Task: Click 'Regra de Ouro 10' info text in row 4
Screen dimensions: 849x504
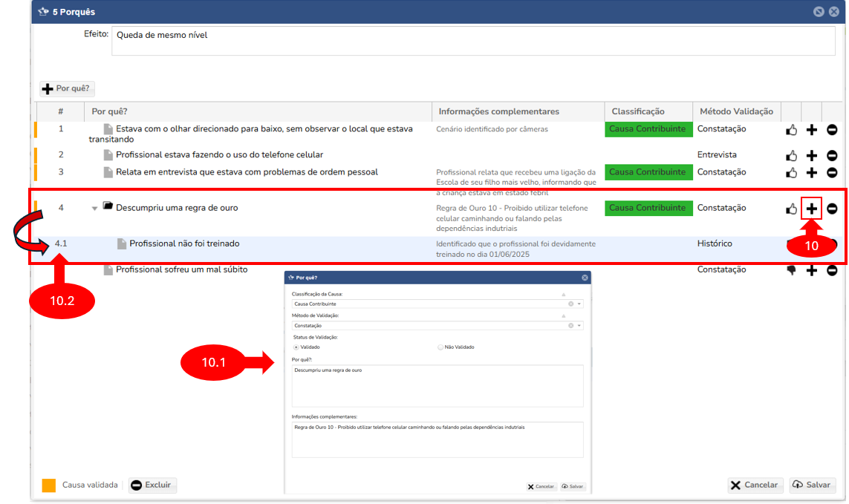Action: pos(513,218)
